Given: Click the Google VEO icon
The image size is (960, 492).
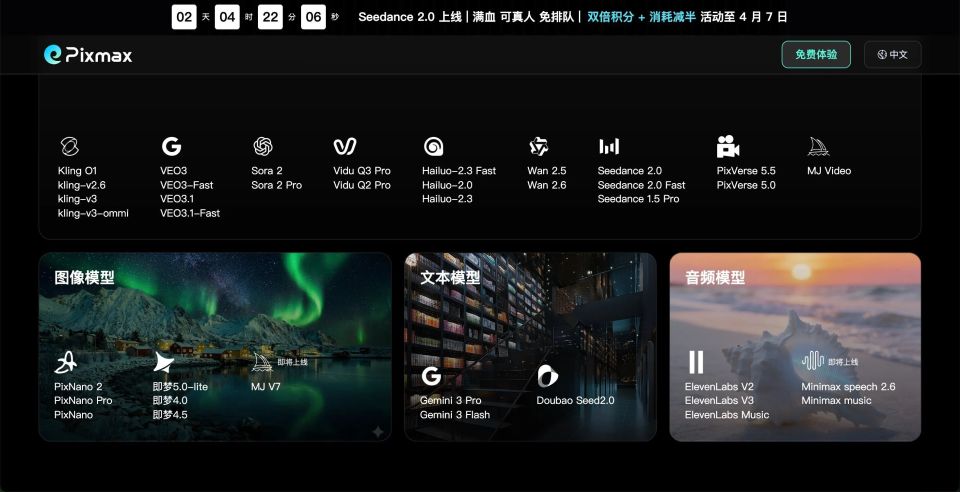Looking at the screenshot, I should click(171, 146).
